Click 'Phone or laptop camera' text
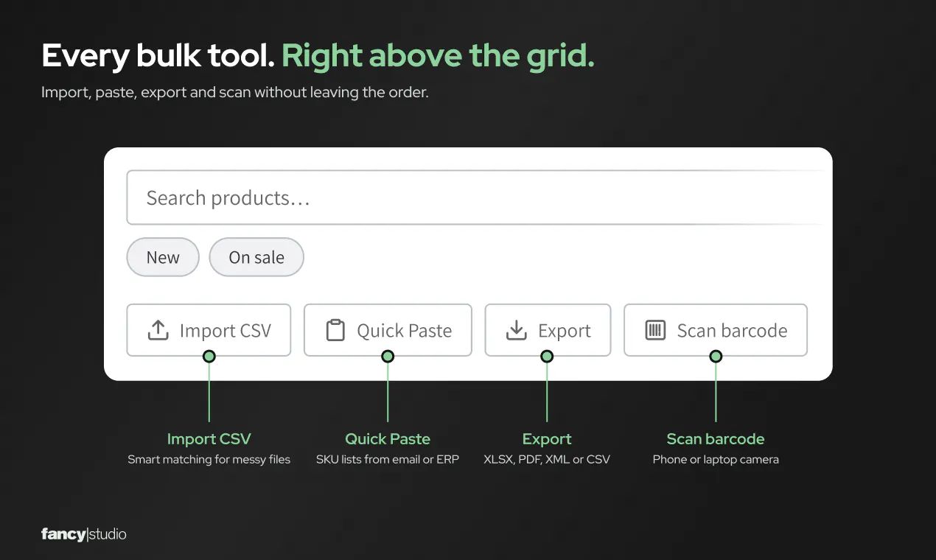936x560 pixels. coord(716,460)
